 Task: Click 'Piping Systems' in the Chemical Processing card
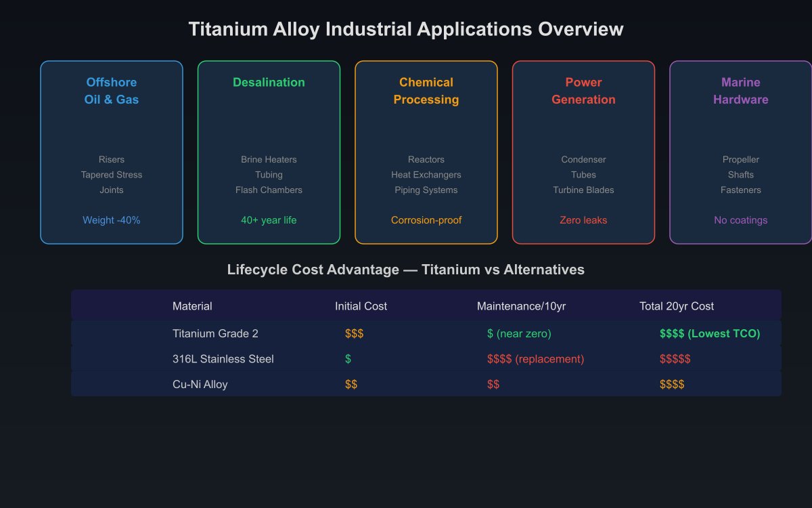426,190
